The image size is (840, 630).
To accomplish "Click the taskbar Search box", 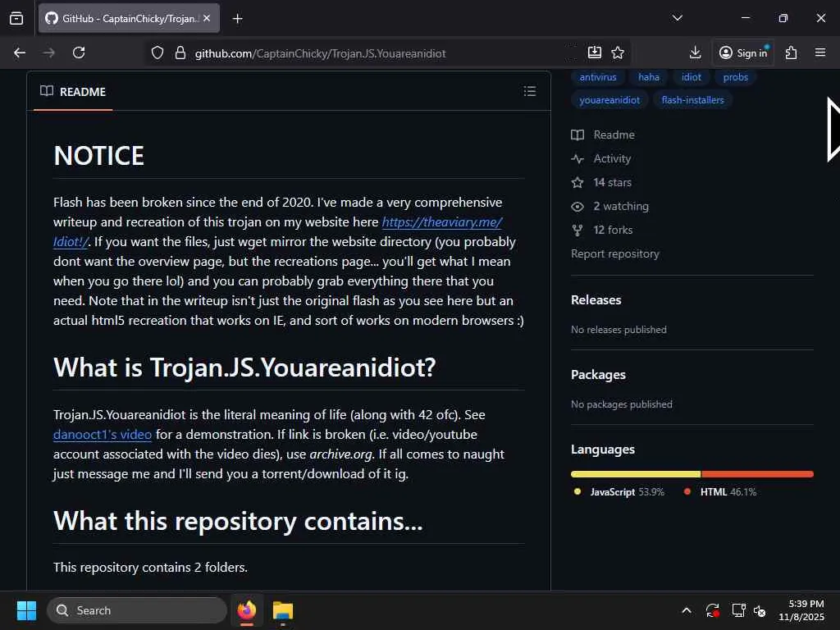I will tap(137, 610).
